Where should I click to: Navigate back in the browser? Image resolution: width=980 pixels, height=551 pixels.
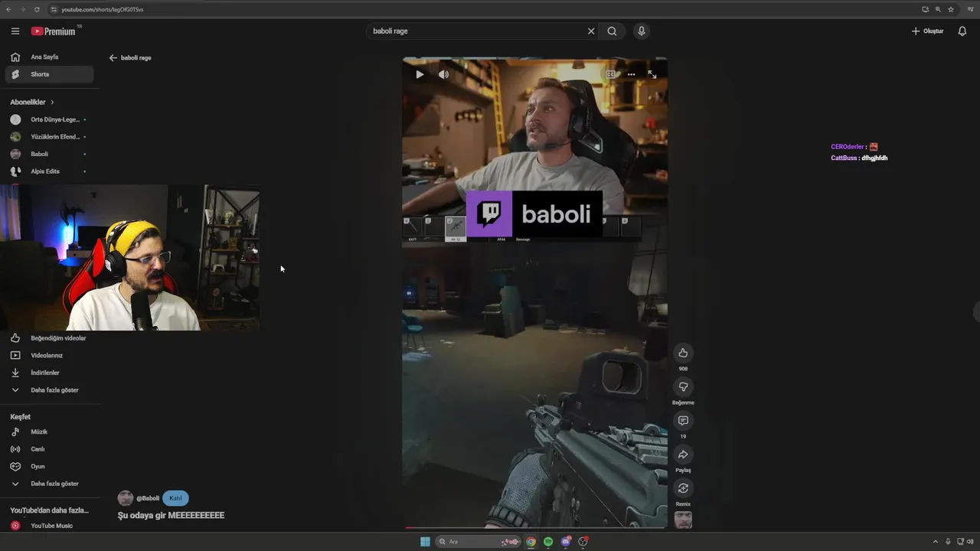point(8,9)
